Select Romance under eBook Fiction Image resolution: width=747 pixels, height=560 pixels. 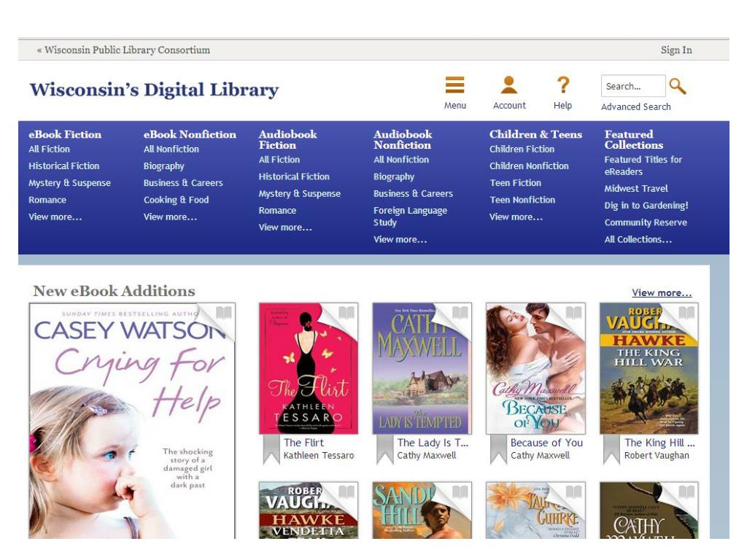(47, 200)
